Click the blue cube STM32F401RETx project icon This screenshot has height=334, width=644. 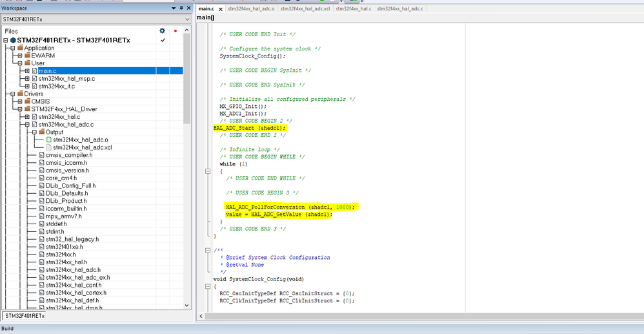[x=12, y=40]
